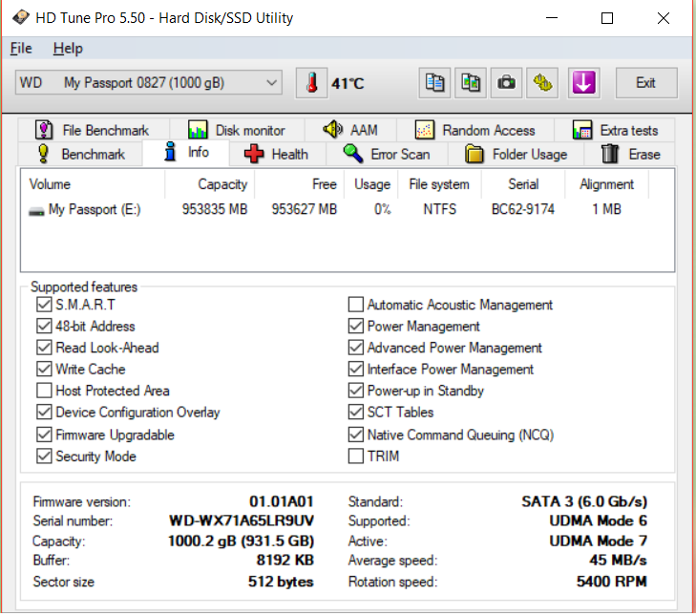Toggle the Host Protected Area checkbox
Viewport: 696px width, 616px height.
click(44, 391)
